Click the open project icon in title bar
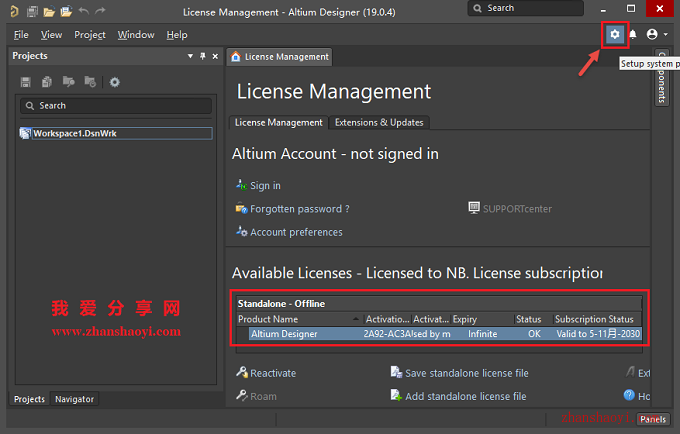Screen dimensions: 680x434 click(66, 11)
